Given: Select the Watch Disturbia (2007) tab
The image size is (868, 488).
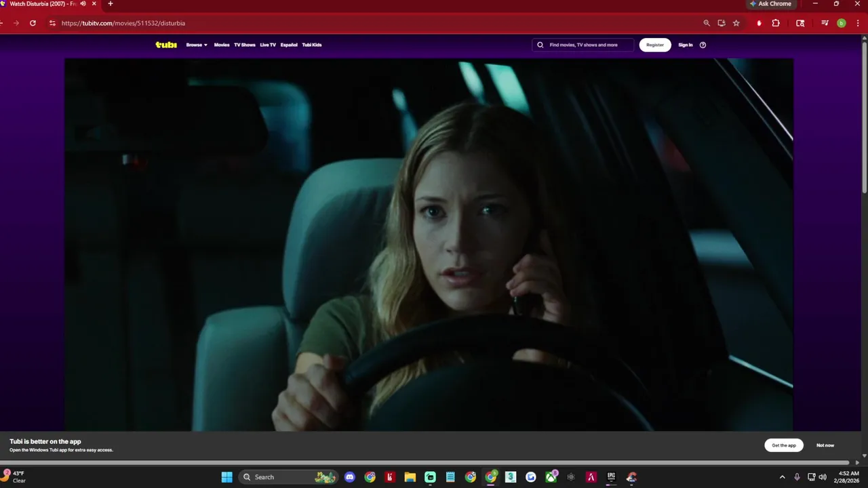Looking at the screenshot, I should pyautogui.click(x=43, y=3).
